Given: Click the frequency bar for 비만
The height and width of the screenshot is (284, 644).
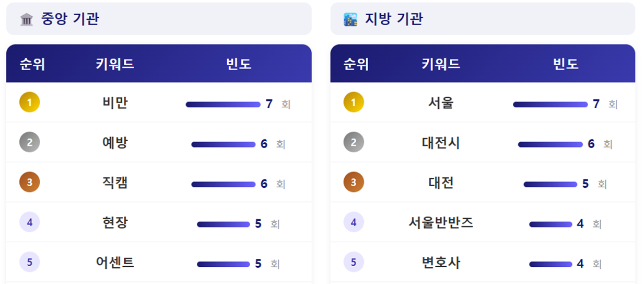Looking at the screenshot, I should click(223, 105).
